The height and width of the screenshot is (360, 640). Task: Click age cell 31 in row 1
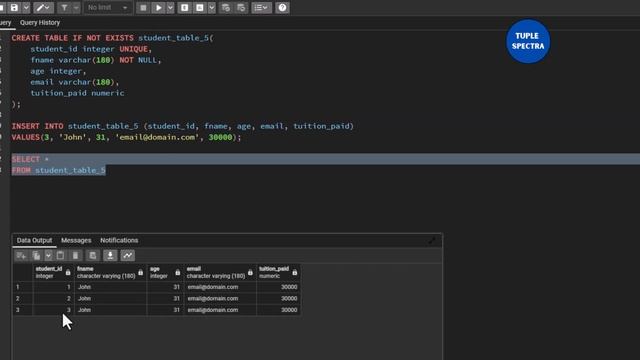point(165,287)
